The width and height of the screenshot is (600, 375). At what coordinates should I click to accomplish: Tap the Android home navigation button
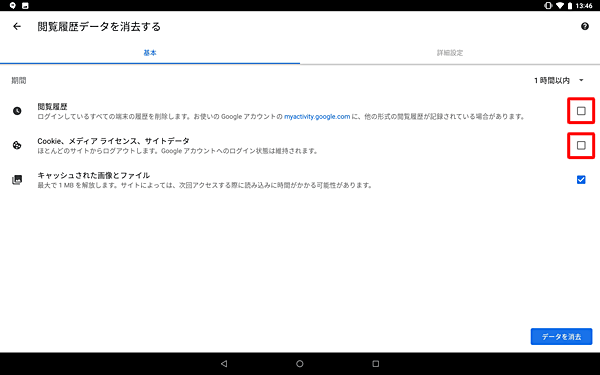[x=300, y=364]
